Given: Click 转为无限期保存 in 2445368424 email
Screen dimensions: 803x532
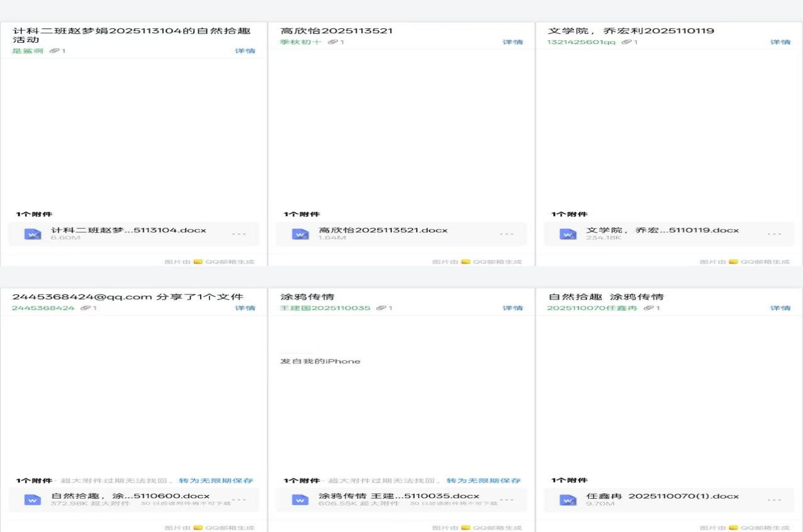Looking at the screenshot, I should point(216,480).
